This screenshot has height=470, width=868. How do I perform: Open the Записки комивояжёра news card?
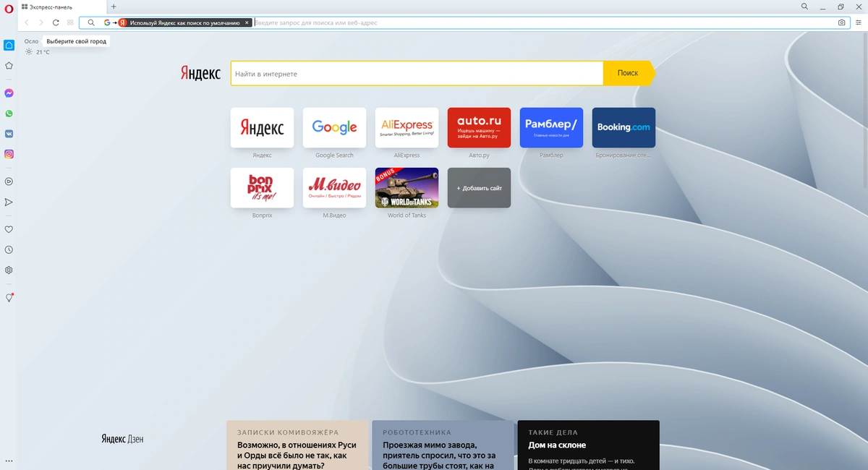(297, 445)
